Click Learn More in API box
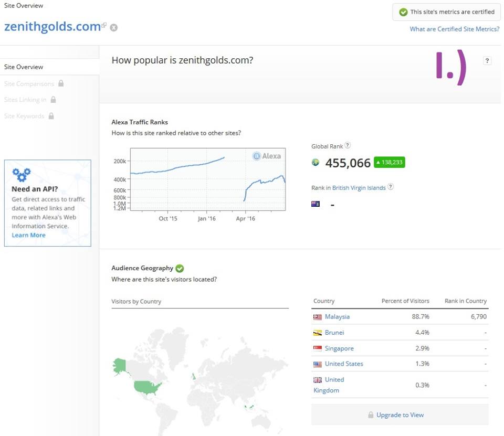The width and height of the screenshot is (504, 436). pyautogui.click(x=28, y=235)
